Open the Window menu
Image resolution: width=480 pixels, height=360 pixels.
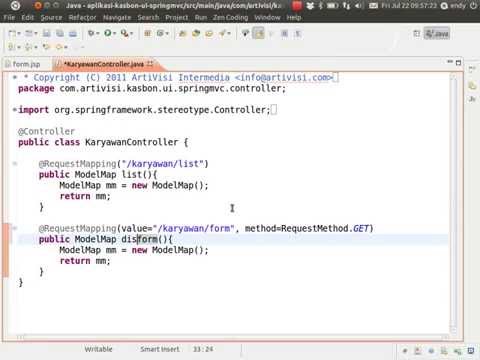click(x=267, y=17)
